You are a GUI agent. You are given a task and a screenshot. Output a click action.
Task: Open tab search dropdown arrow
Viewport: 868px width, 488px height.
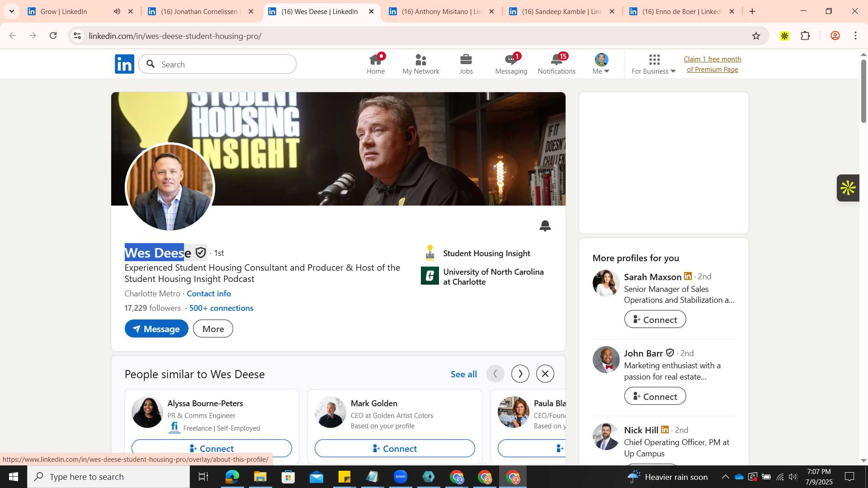click(x=12, y=11)
